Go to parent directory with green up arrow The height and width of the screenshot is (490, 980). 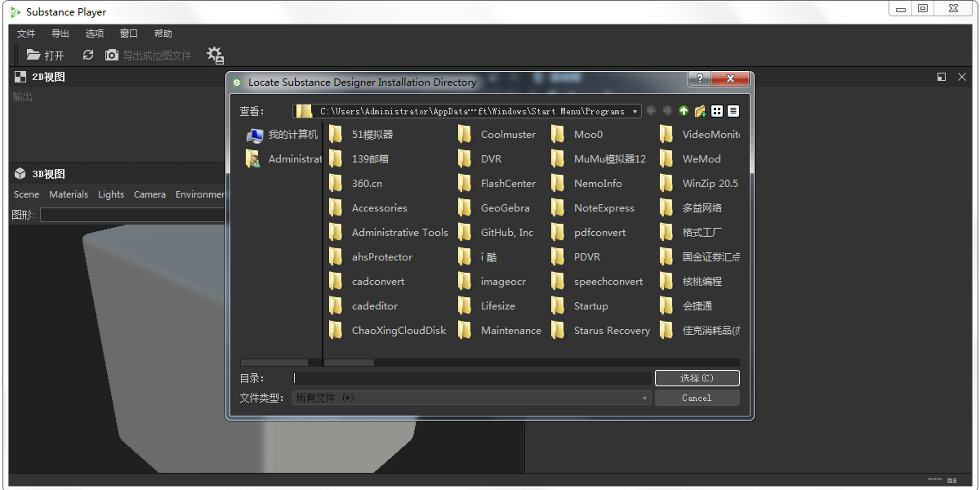coord(684,111)
